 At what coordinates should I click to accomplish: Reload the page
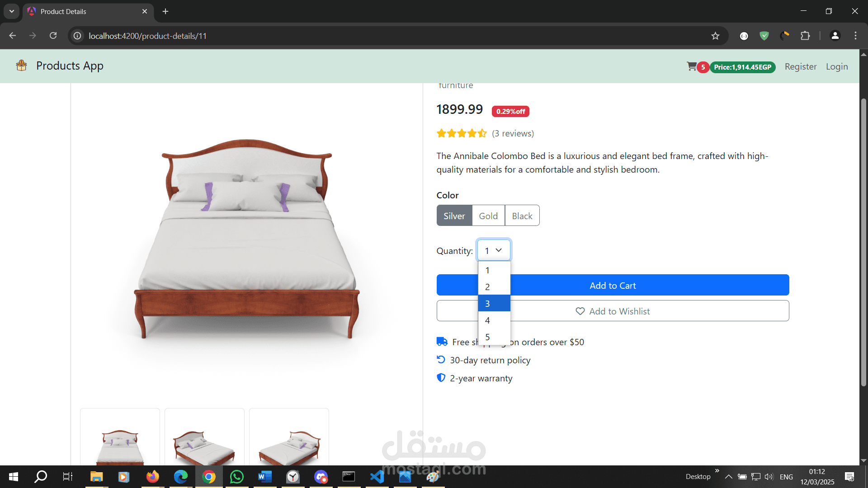53,36
